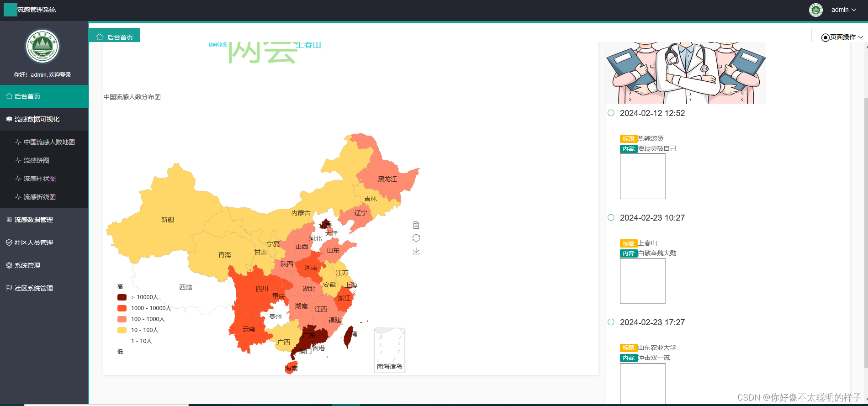The width and height of the screenshot is (868, 406).
Task: Click 内蒙古 region on the map
Action: click(x=301, y=213)
